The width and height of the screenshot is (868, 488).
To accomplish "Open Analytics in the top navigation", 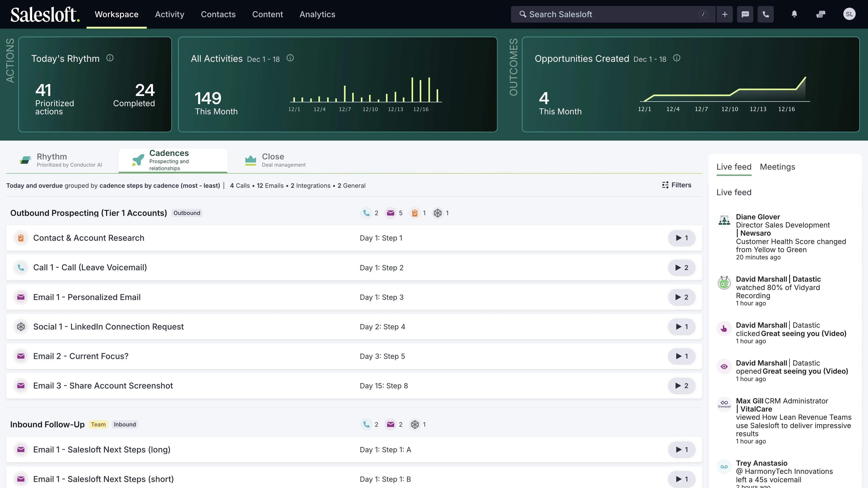I will point(317,14).
